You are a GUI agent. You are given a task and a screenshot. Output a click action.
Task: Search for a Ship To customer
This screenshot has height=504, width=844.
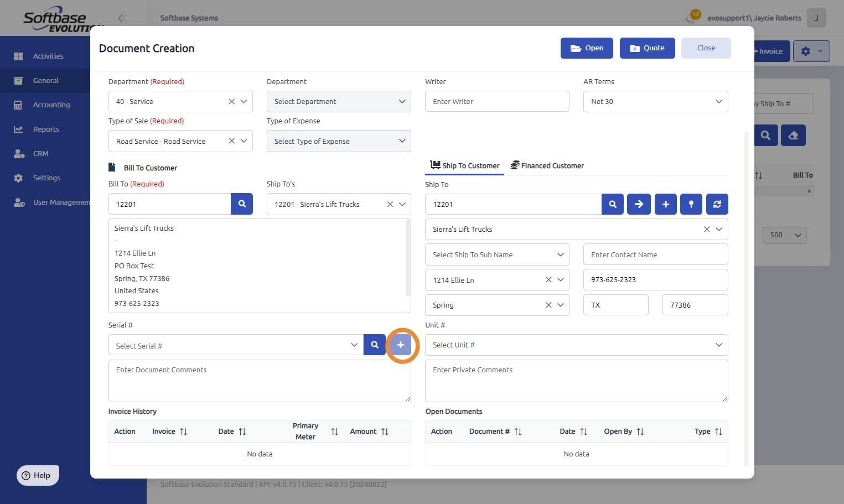coord(613,204)
